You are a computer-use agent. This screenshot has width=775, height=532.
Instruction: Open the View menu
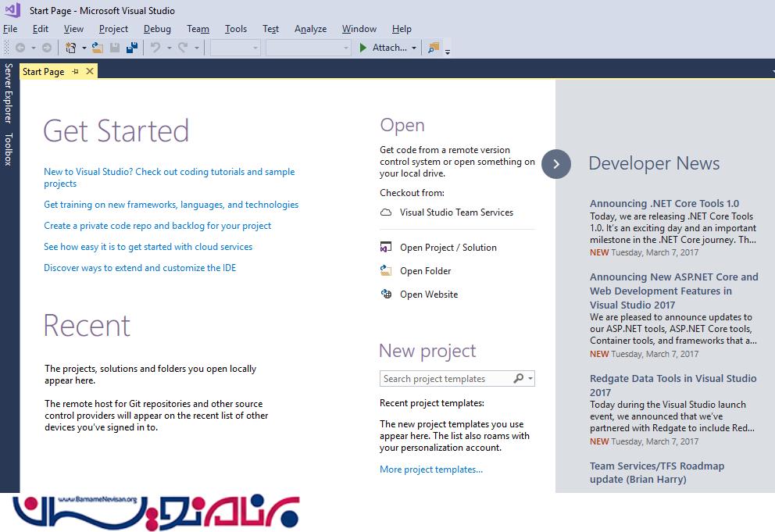pyautogui.click(x=73, y=29)
